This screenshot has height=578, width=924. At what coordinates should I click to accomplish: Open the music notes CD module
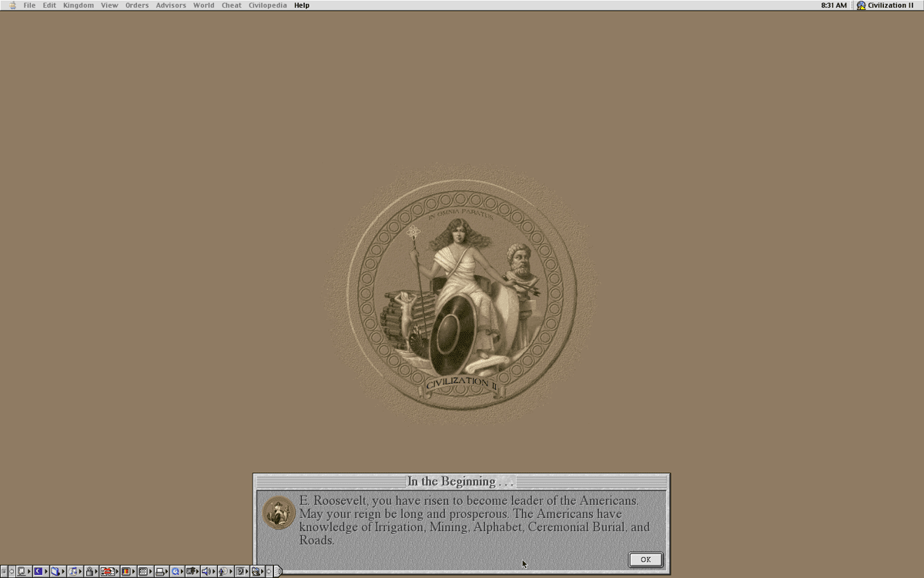coord(74,571)
